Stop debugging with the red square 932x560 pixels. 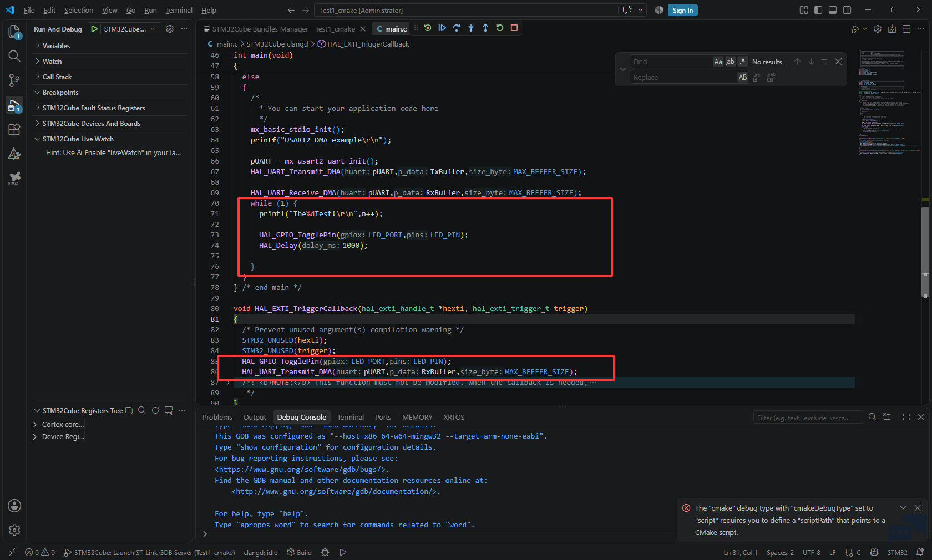[x=514, y=28]
